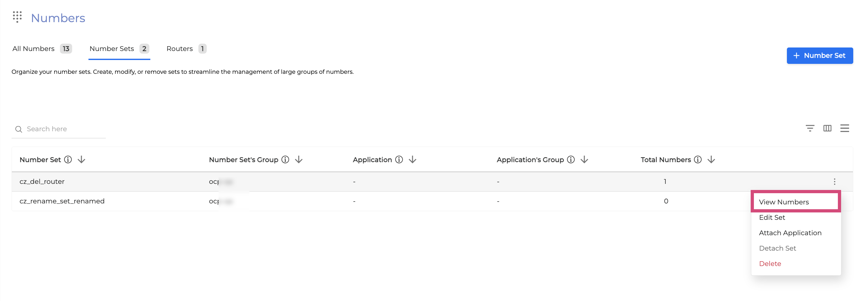Image resolution: width=868 pixels, height=301 pixels.
Task: Open the table filter icon
Action: 810,128
